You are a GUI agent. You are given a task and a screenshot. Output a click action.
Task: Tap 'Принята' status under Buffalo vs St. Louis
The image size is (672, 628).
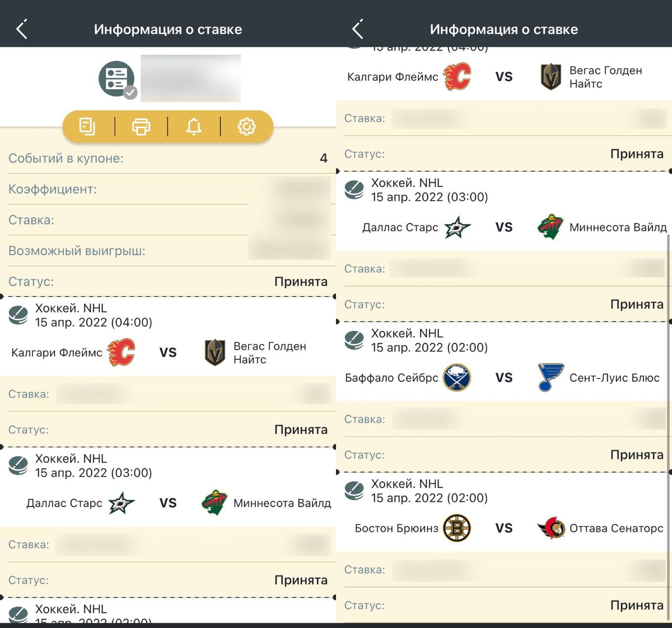637,455
